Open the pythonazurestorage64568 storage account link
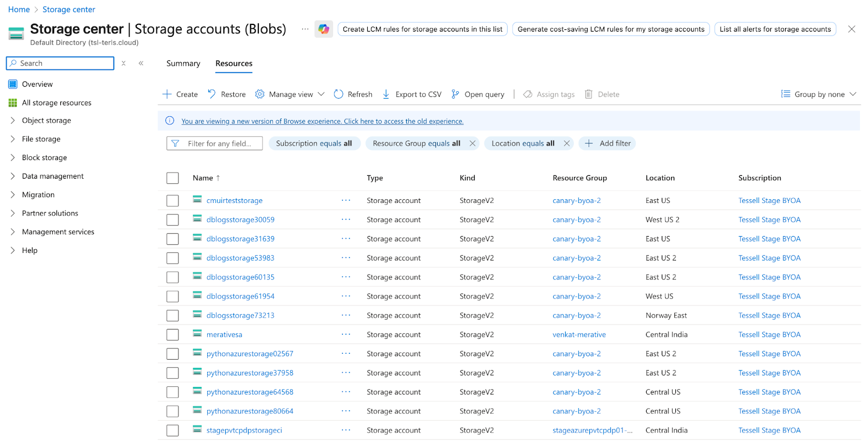868x445 pixels. 250,392
